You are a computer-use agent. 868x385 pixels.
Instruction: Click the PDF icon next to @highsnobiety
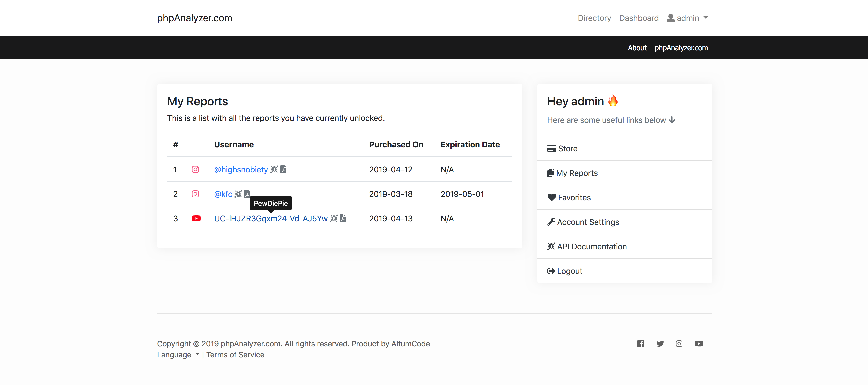[284, 169]
